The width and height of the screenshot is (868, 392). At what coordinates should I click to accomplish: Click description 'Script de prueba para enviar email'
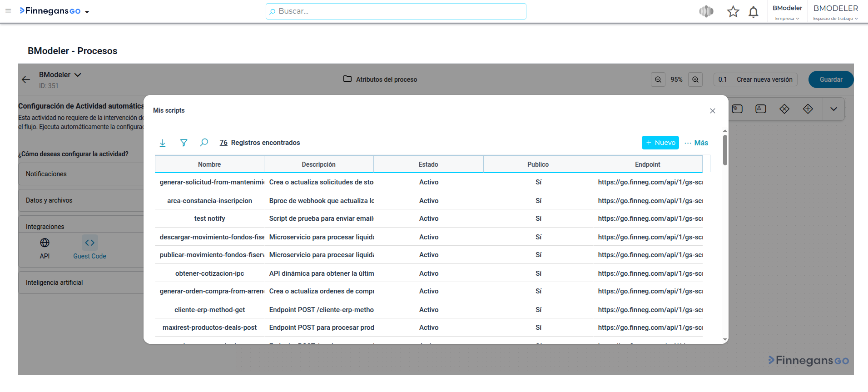322,218
